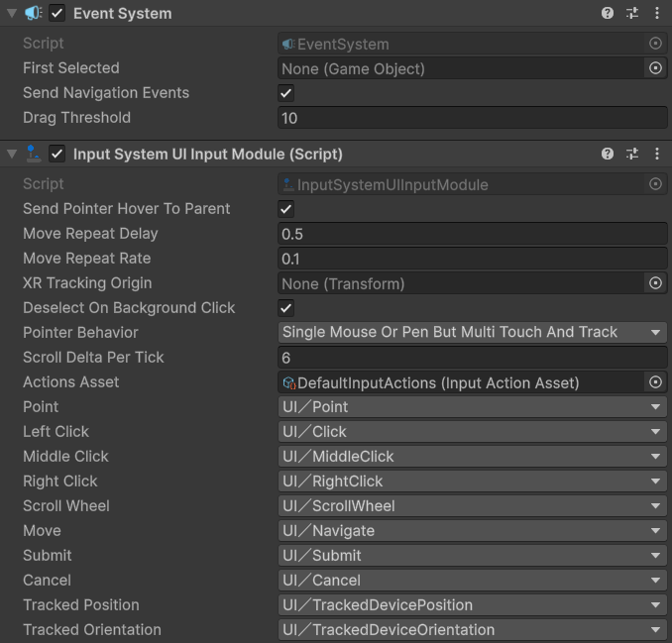Open the Tracked Orientation action dropdown

[x=473, y=630]
